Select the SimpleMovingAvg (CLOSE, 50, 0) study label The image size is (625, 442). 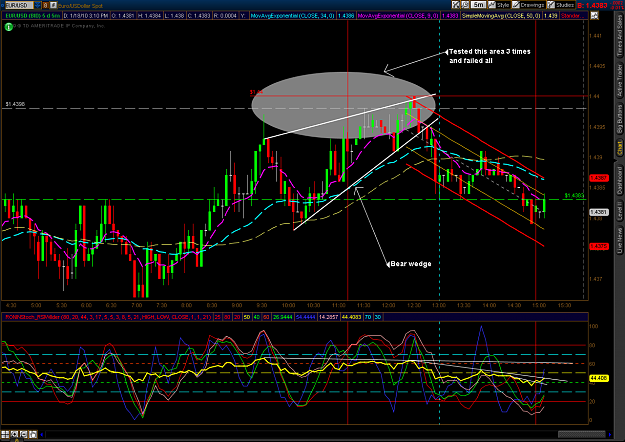(501, 16)
